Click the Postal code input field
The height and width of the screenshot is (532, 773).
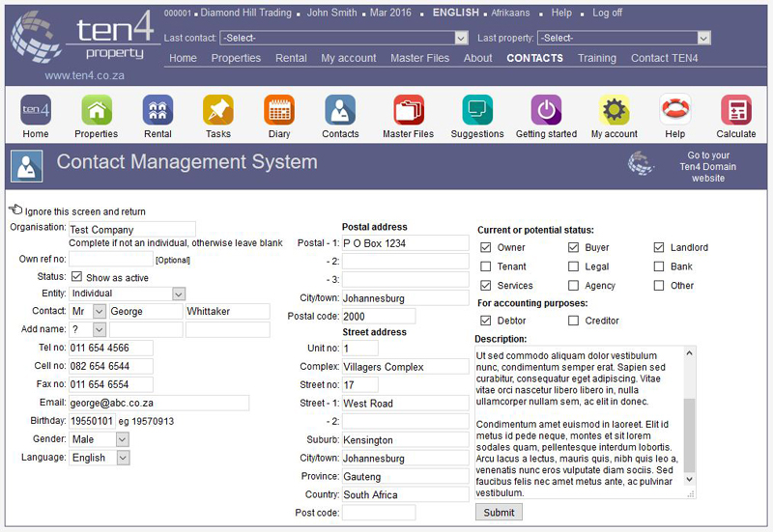379,317
